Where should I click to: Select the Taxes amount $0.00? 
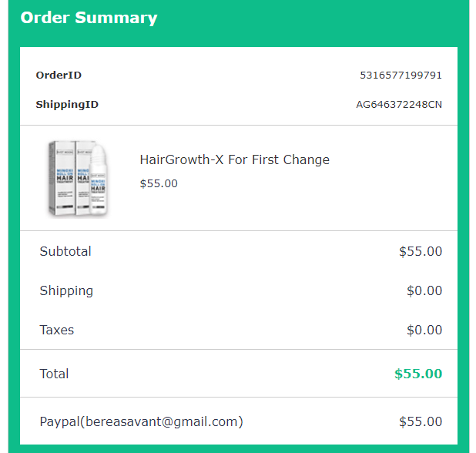pyautogui.click(x=424, y=330)
